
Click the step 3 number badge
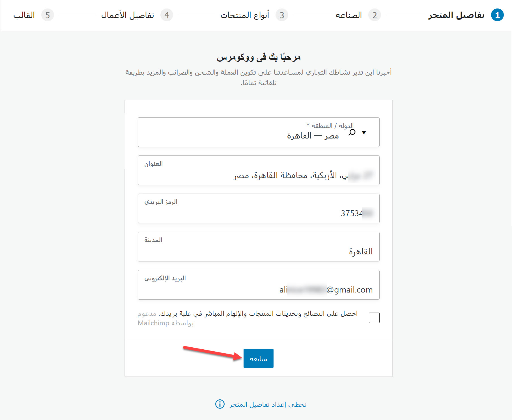pyautogui.click(x=282, y=15)
